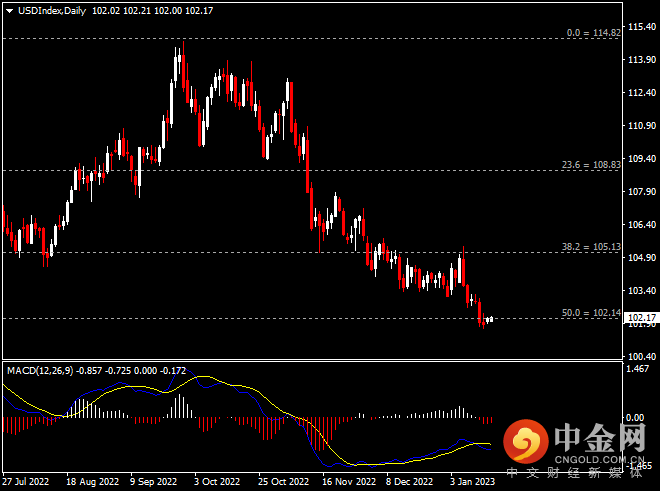Click the current price tag 102.17
Screen dimensions: 660x491
pos(640,318)
